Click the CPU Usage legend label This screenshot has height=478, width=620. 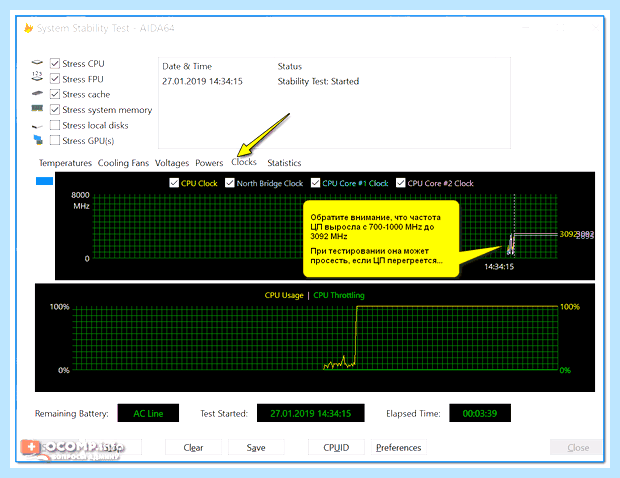click(284, 295)
